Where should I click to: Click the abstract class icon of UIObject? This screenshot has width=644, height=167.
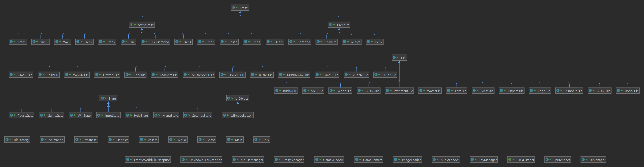(x=229, y=98)
